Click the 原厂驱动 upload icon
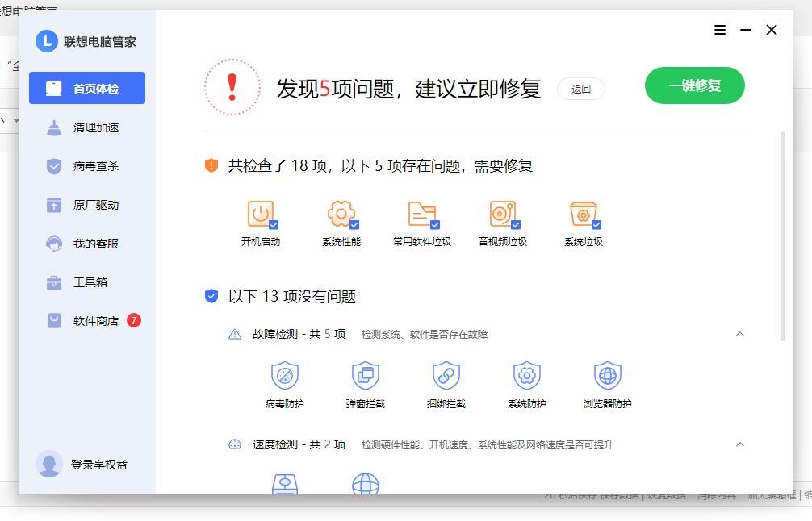 pyautogui.click(x=54, y=205)
